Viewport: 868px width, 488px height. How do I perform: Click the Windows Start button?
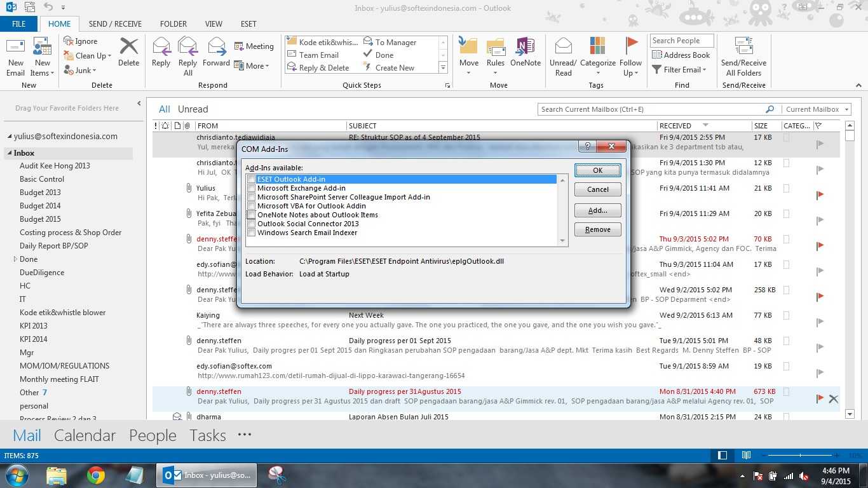[16, 475]
